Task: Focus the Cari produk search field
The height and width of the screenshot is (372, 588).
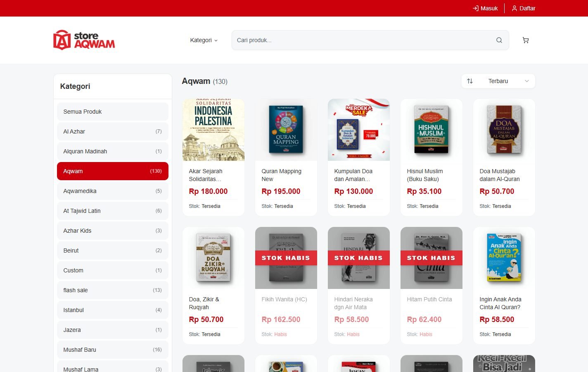Action: [370, 40]
